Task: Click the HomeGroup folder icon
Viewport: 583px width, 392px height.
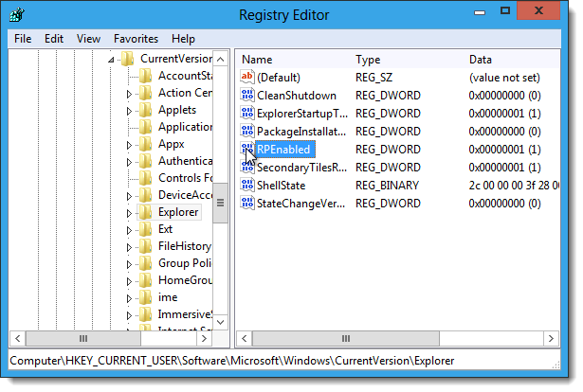Action: pos(145,280)
